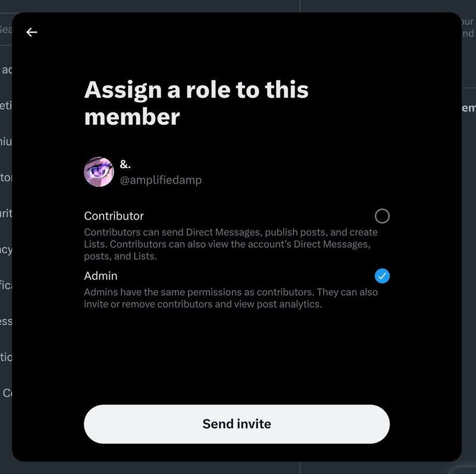This screenshot has width=476, height=474.
Task: Click the "Assign a role to this member" heading
Action: [196, 103]
